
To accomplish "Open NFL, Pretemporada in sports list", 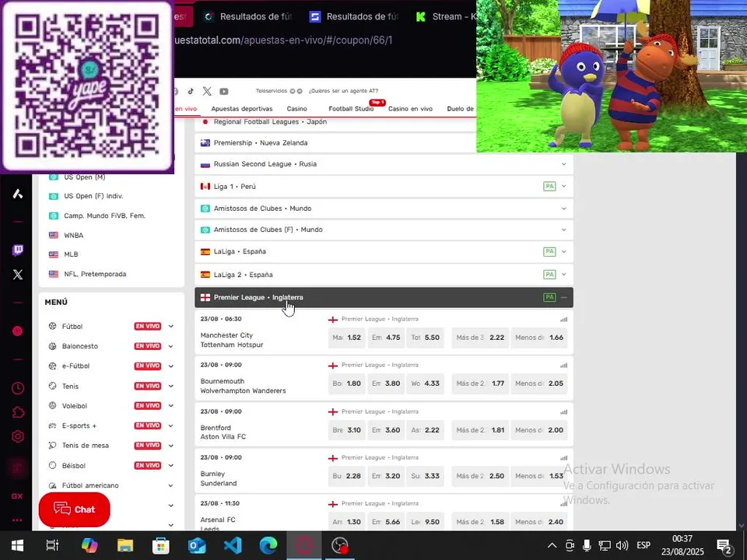I will coord(95,274).
